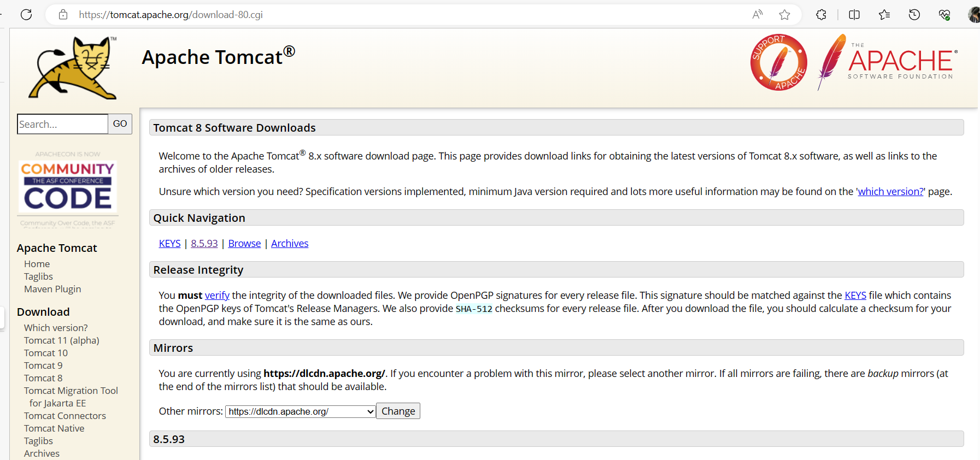Click the Read aloud icon
Viewport: 980px width, 460px height.
pyautogui.click(x=758, y=15)
